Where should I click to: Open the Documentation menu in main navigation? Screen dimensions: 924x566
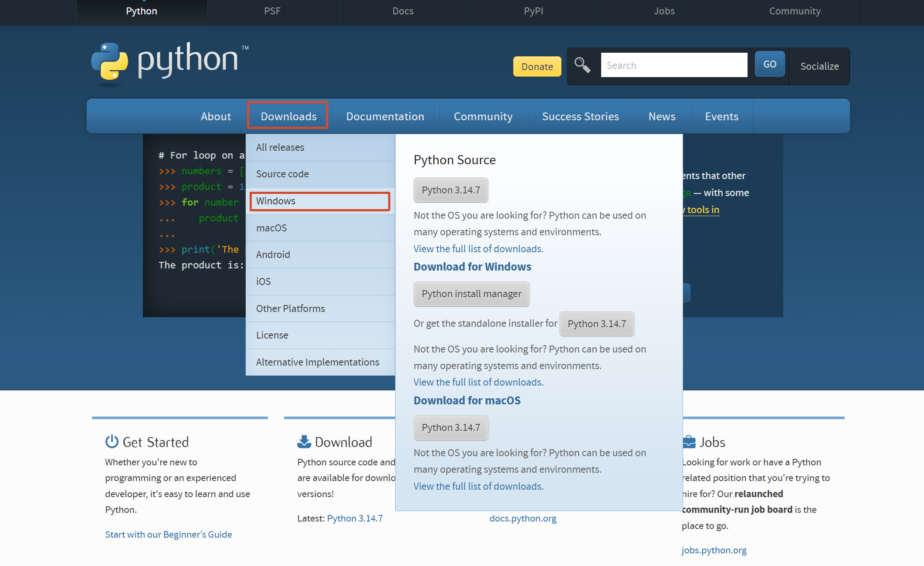[x=385, y=116]
